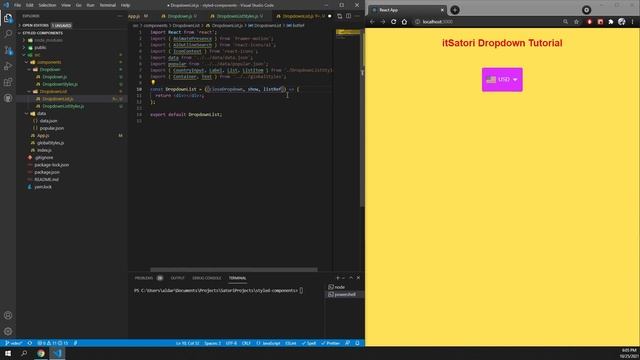Image resolution: width=640 pixels, height=360 pixels.
Task: Open the Accounts icon in activity bar
Action: pyautogui.click(x=8, y=315)
